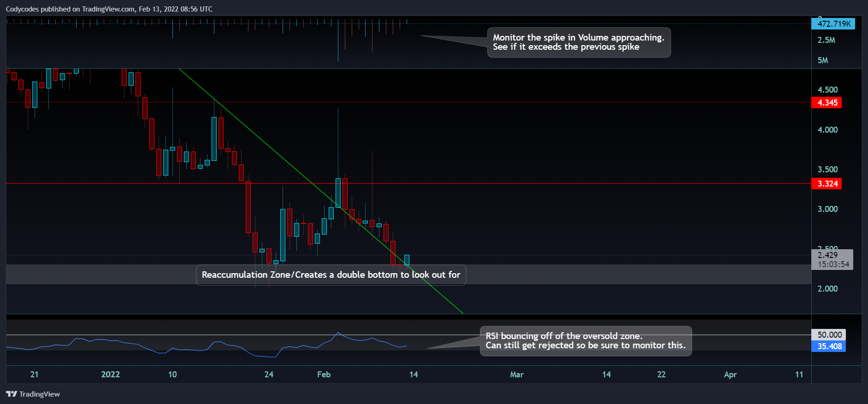Click the 4.000 price scale tick
The image size is (868, 404).
point(827,130)
